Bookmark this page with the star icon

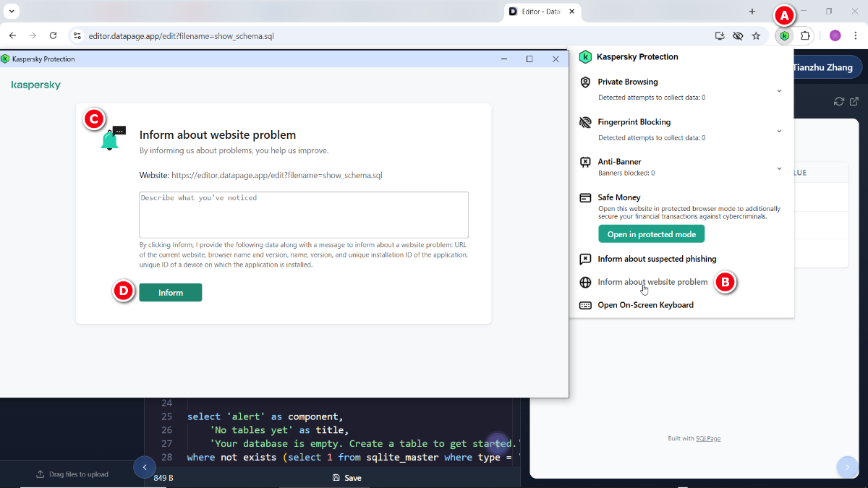point(756,35)
